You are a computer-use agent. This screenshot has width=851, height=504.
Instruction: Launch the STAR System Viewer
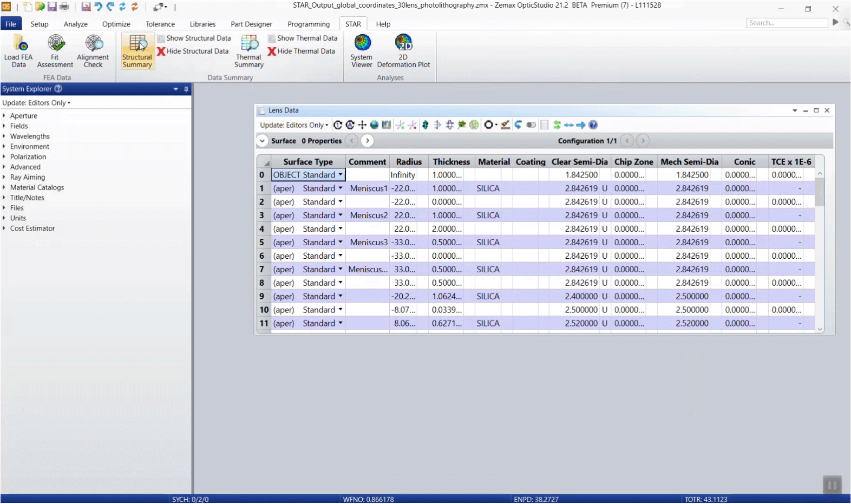pyautogui.click(x=362, y=51)
